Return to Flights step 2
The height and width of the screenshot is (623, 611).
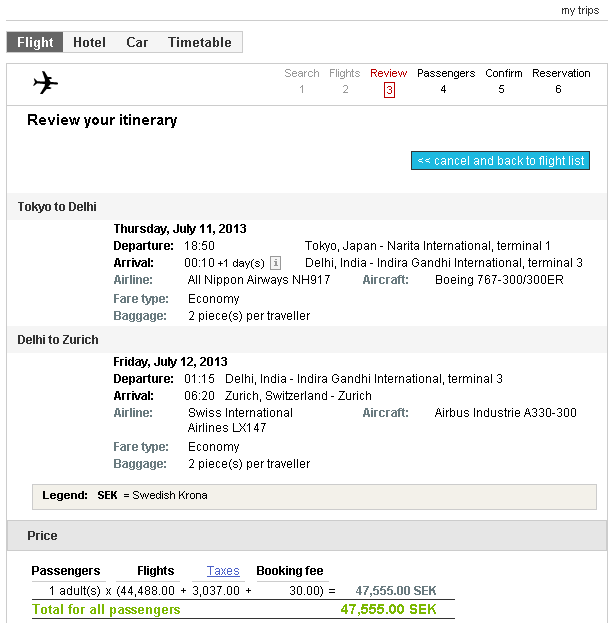[344, 81]
